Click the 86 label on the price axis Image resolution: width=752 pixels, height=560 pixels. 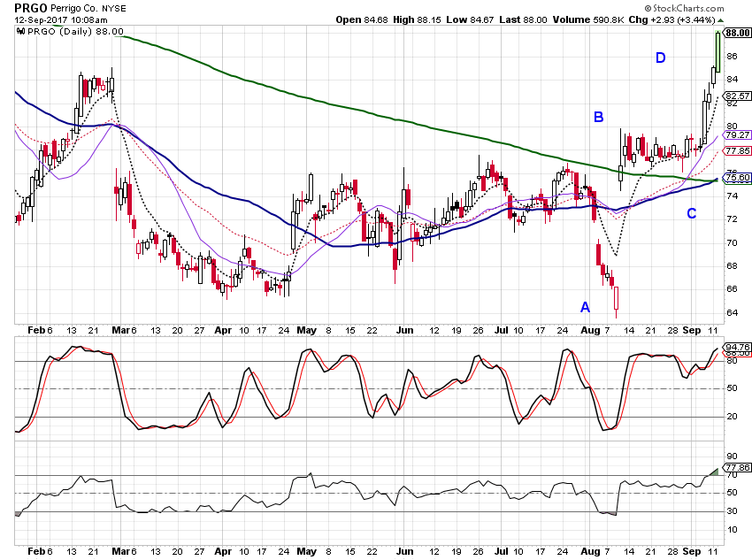point(732,56)
